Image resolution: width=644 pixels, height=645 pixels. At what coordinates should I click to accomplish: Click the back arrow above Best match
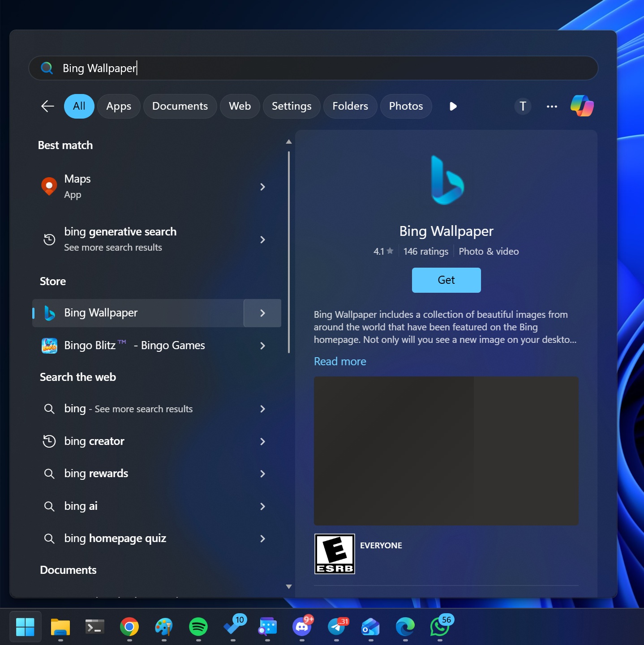(47, 106)
